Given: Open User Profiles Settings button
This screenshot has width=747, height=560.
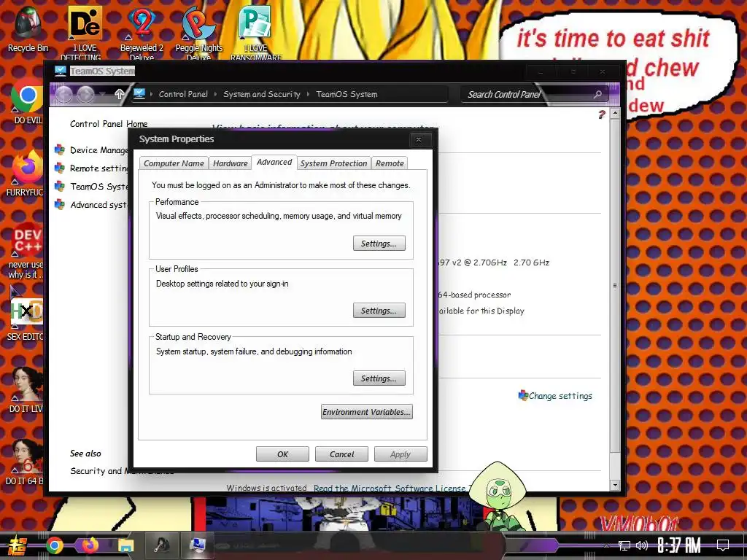Looking at the screenshot, I should (x=379, y=311).
